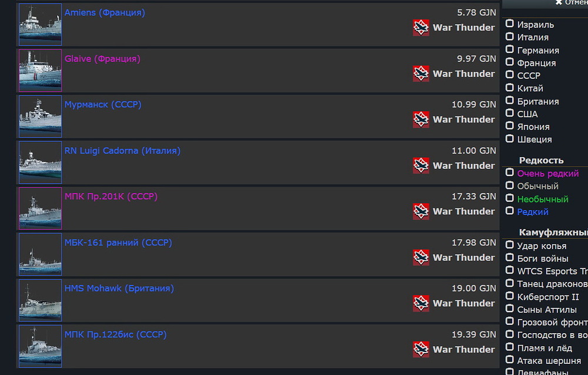Enable the Франция country filter checkbox
Image resolution: width=588 pixels, height=375 pixels.
tap(509, 62)
